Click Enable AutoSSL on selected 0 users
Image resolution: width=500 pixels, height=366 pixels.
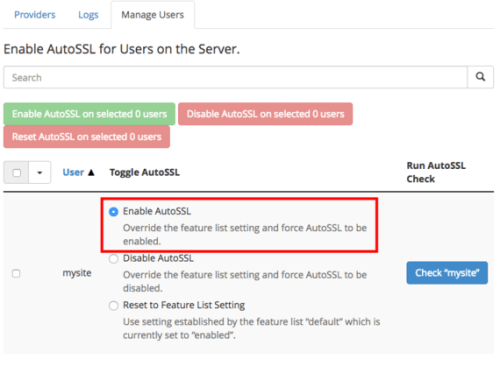(89, 114)
